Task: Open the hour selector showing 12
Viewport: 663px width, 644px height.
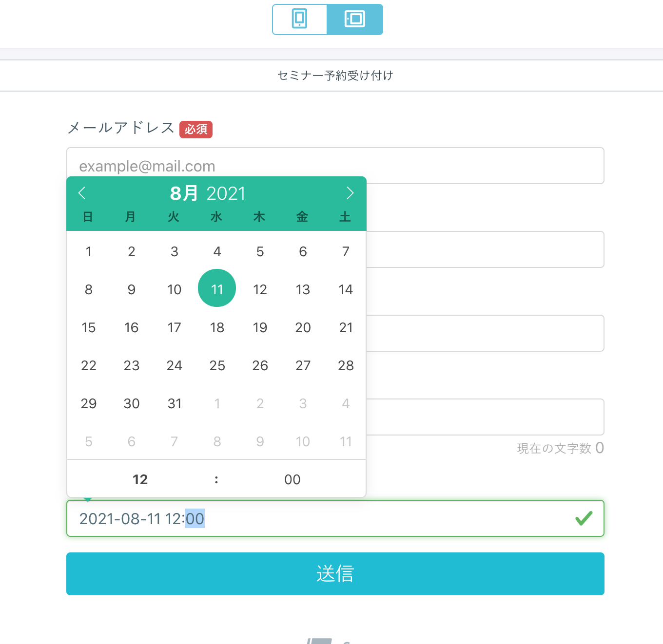Action: point(140,479)
